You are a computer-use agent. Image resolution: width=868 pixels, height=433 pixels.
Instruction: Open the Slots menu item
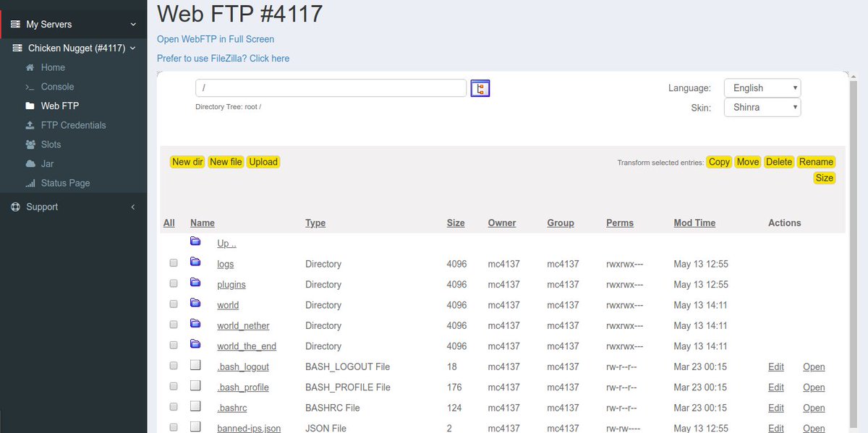pyautogui.click(x=51, y=145)
